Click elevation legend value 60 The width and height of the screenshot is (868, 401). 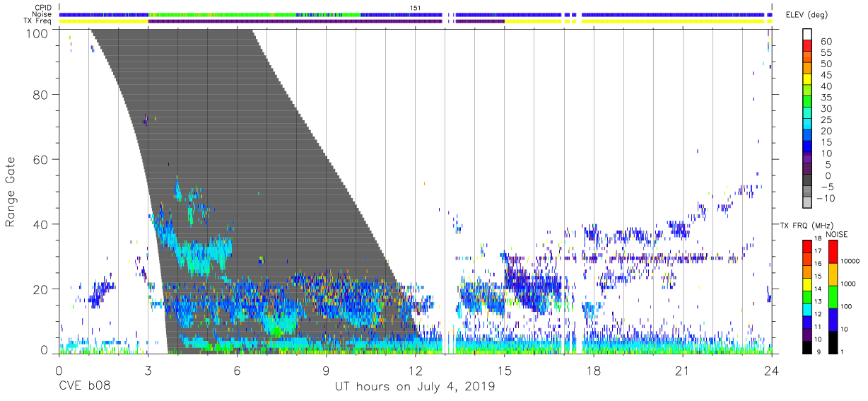(826, 42)
